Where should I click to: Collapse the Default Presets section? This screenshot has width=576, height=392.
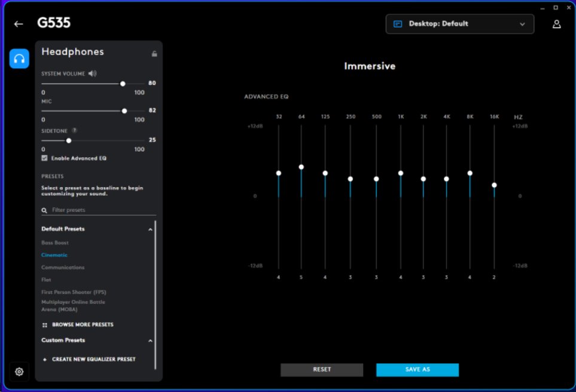pos(150,229)
